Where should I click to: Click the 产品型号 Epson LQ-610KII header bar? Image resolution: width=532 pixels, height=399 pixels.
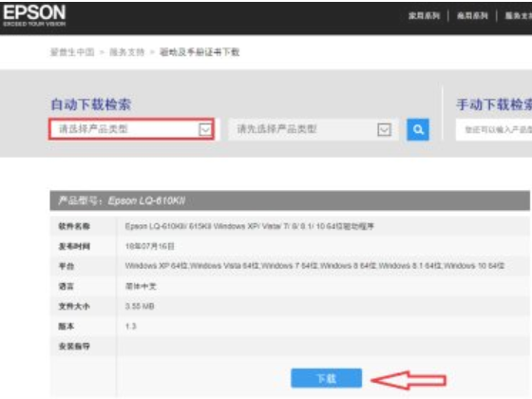(290, 200)
